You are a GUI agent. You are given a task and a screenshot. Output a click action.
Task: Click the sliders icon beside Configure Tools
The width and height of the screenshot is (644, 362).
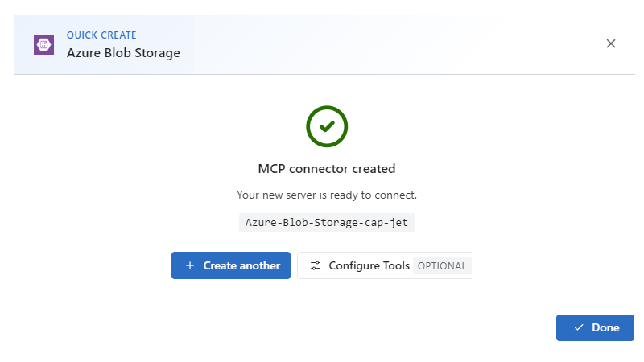(x=316, y=265)
